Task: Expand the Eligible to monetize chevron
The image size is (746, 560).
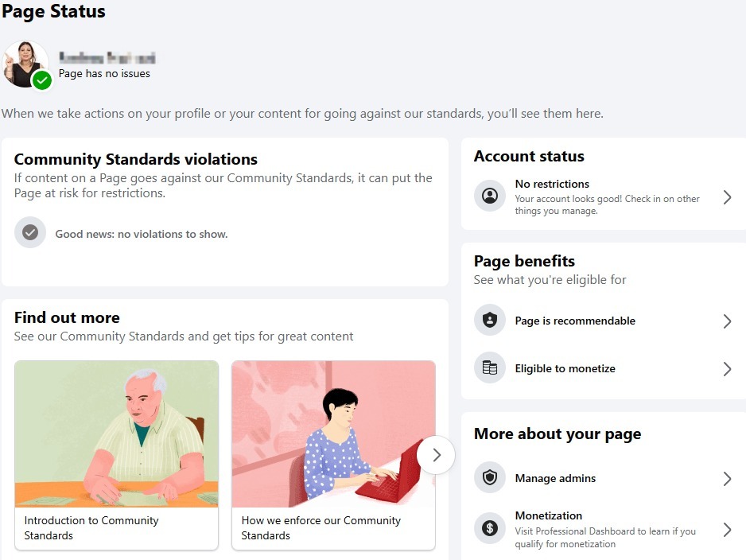Action: 727,369
